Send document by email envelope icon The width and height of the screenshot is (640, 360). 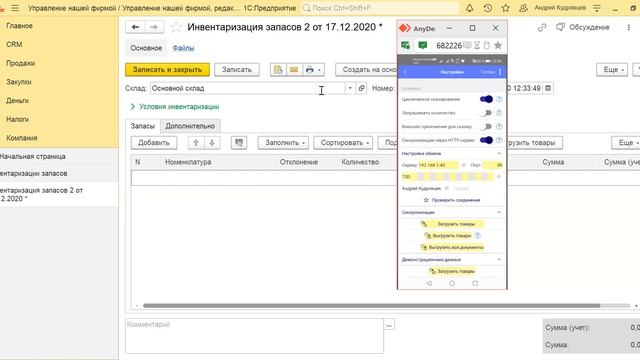click(294, 70)
